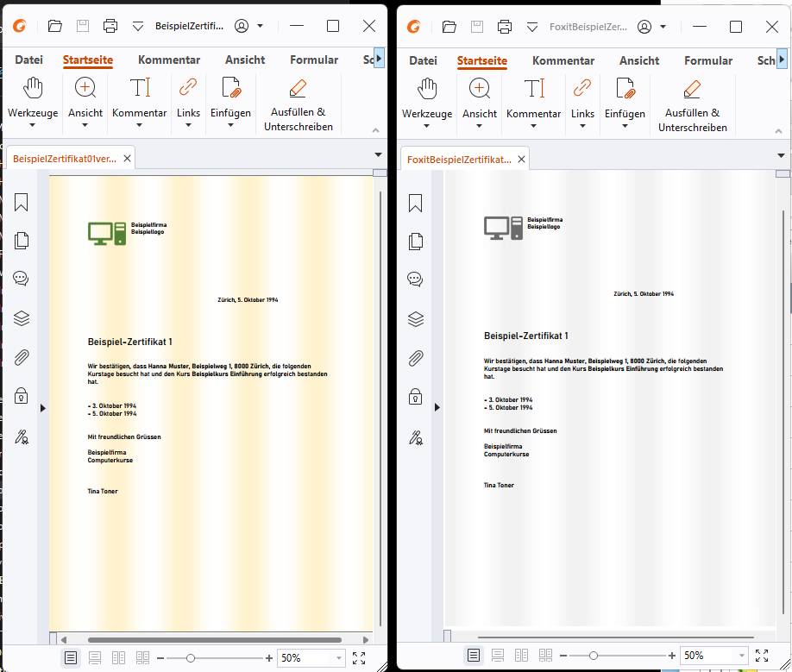Toggle continuous page view in right window

coord(498,656)
